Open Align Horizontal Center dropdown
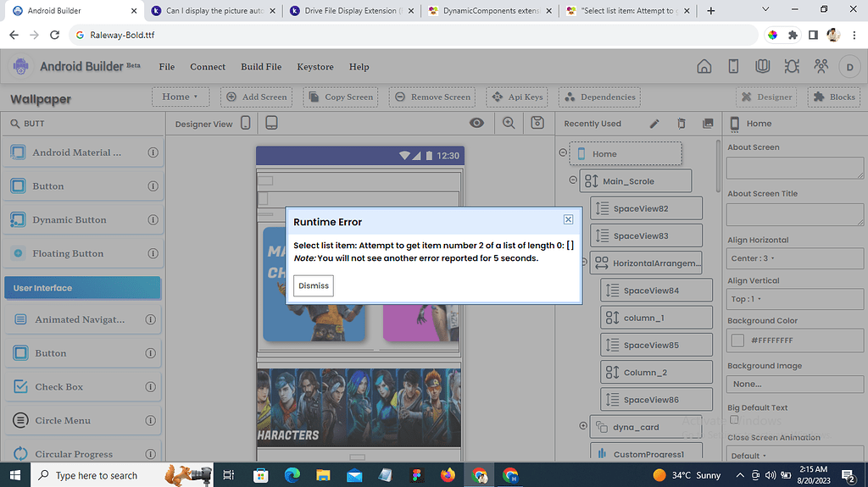Viewport: 868px width, 487px height. tap(795, 258)
